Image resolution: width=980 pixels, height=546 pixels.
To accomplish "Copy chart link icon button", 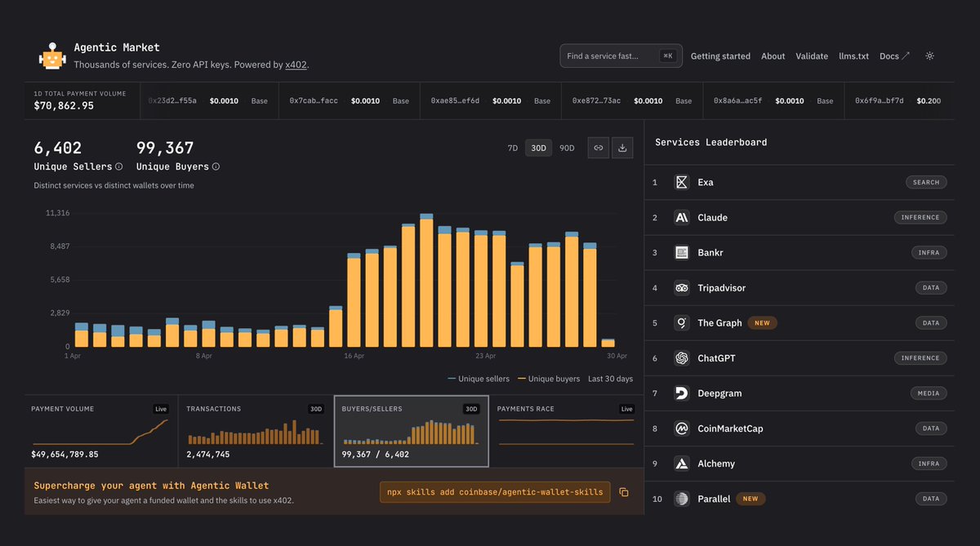I will [599, 148].
